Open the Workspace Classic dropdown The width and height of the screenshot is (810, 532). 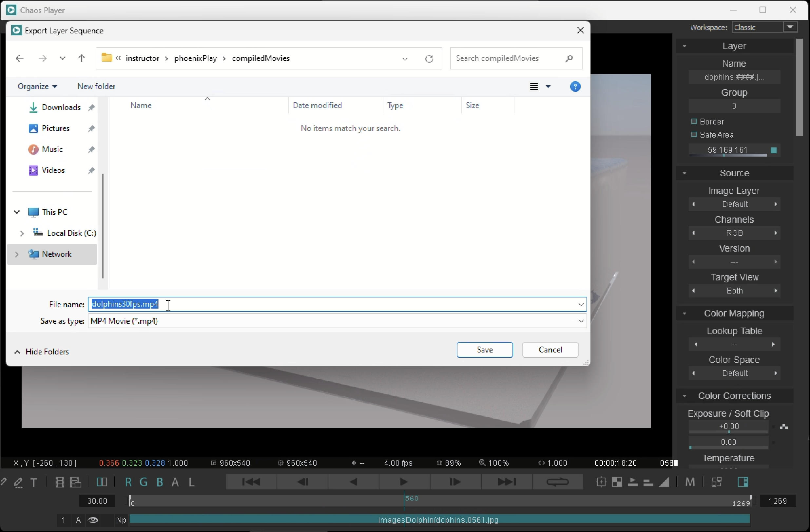click(790, 27)
